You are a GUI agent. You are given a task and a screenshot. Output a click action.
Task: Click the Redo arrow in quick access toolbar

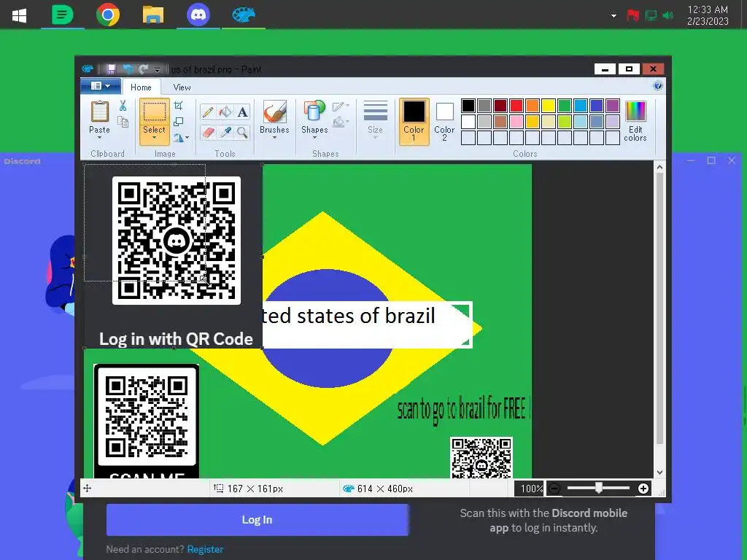coord(144,69)
